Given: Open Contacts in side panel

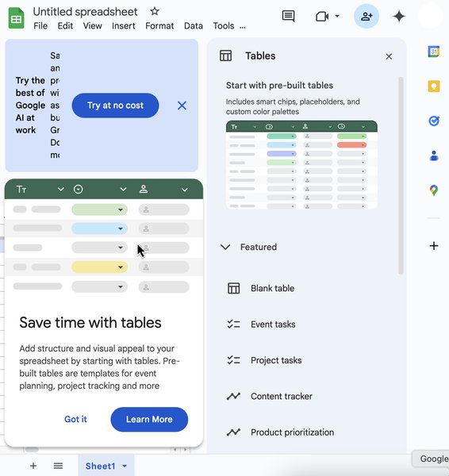Looking at the screenshot, I should point(434,155).
